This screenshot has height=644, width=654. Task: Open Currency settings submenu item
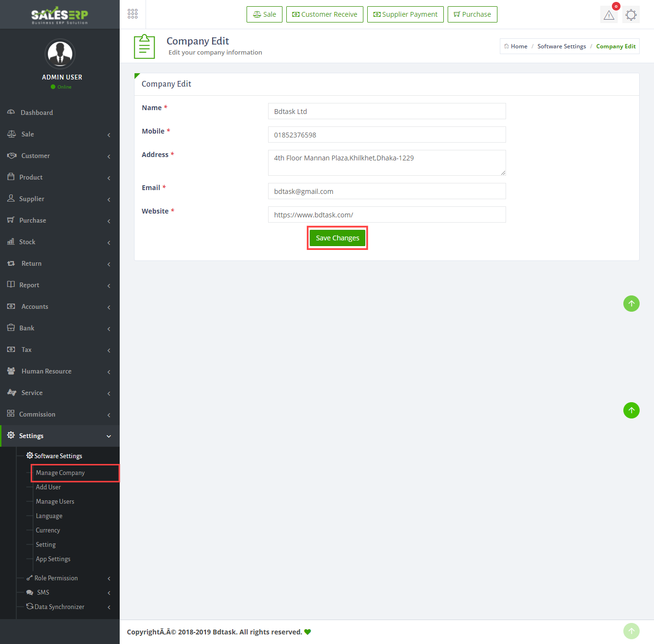coord(48,530)
